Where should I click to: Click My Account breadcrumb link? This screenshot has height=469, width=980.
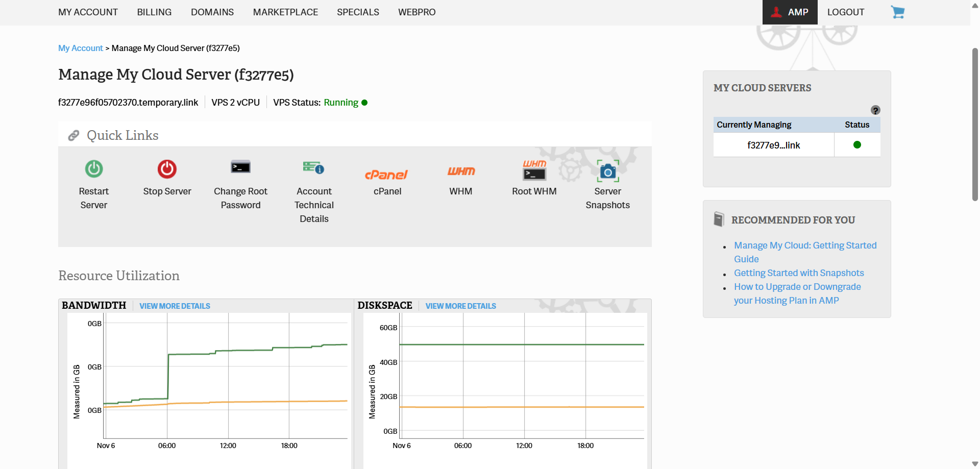(x=81, y=48)
